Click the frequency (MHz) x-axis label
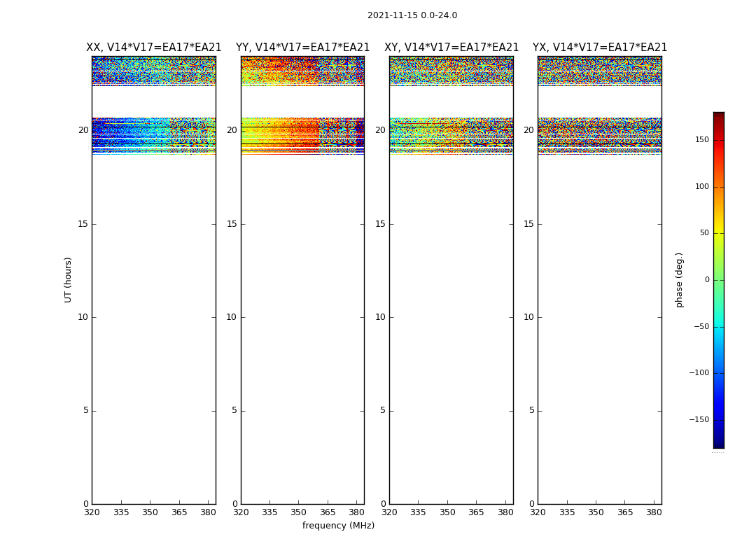Image resolution: width=735 pixels, height=560 pixels. tap(338, 526)
